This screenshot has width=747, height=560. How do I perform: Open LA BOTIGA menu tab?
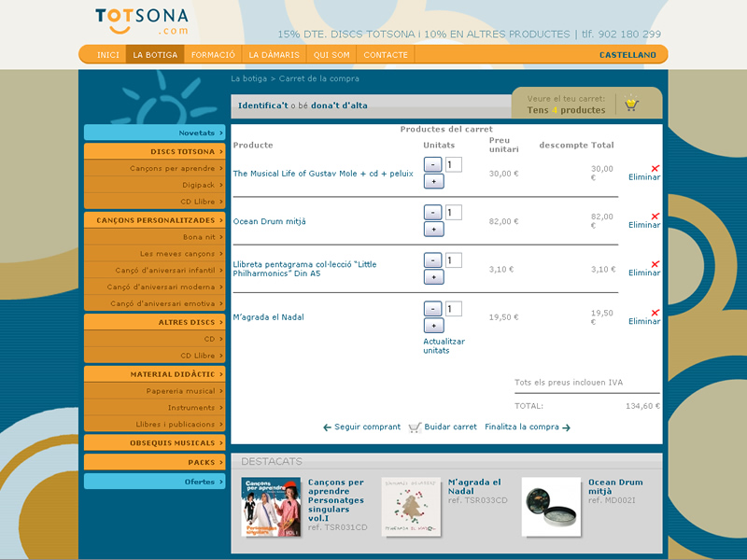point(155,55)
